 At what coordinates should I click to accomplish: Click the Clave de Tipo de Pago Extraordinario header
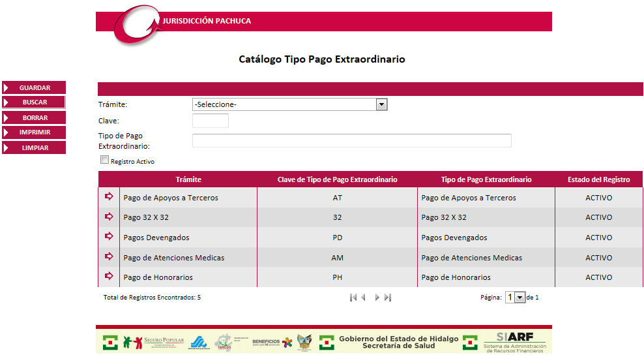pyautogui.click(x=337, y=179)
